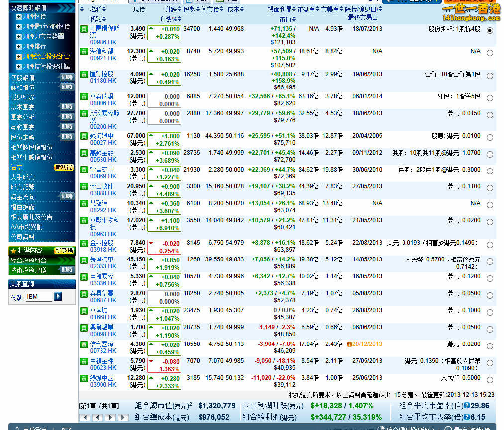This screenshot has height=430, width=504.
Task: Open stock code link 02333.HK
Action: pos(103,266)
